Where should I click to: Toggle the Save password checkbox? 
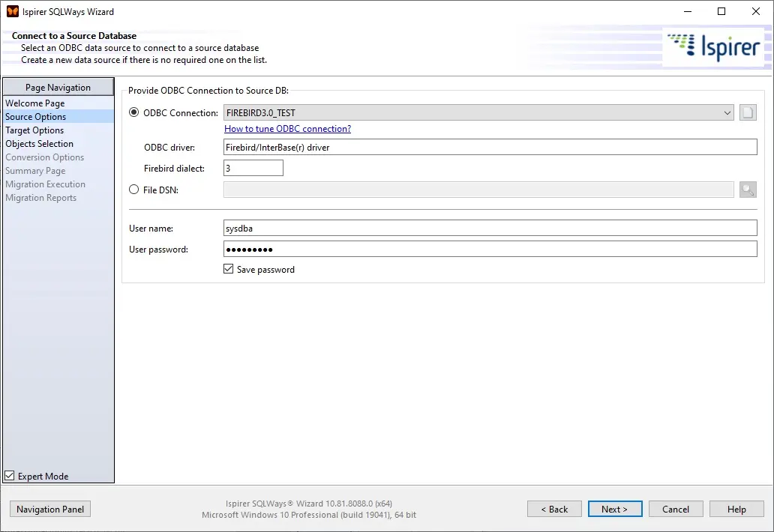click(x=228, y=269)
